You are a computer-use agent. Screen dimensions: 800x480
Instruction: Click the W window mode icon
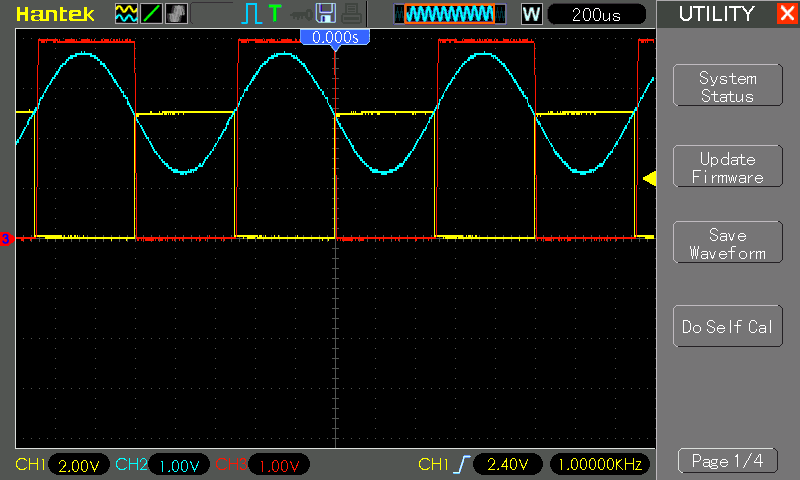click(531, 14)
